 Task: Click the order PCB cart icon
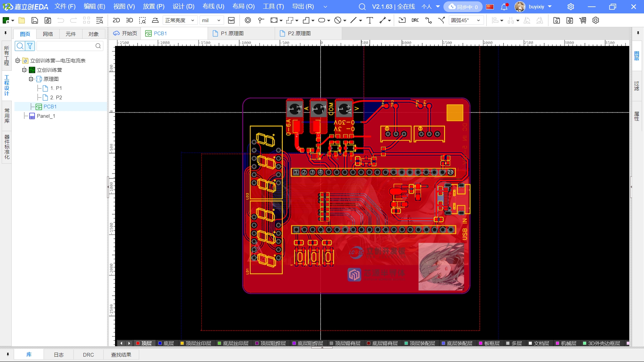coord(583,20)
